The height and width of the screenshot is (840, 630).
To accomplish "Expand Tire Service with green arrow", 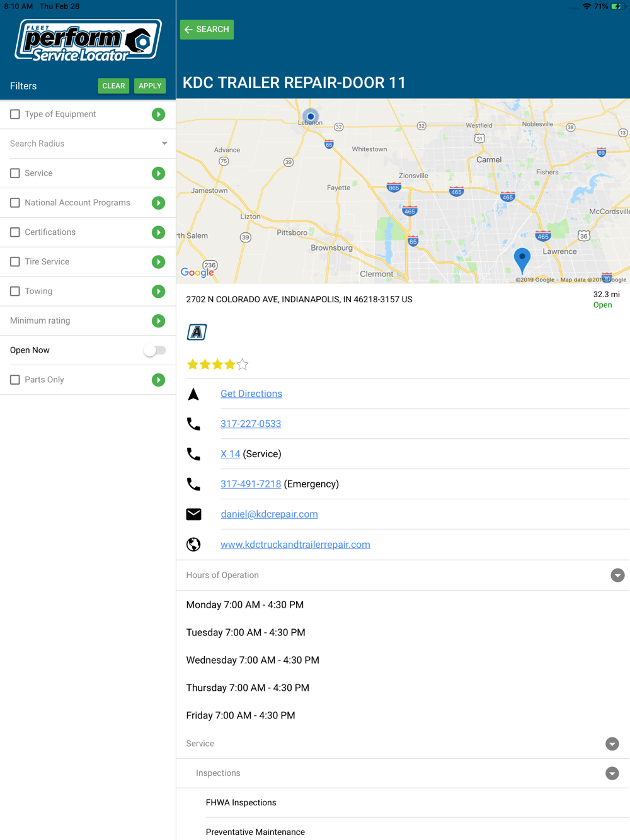I will (x=159, y=262).
